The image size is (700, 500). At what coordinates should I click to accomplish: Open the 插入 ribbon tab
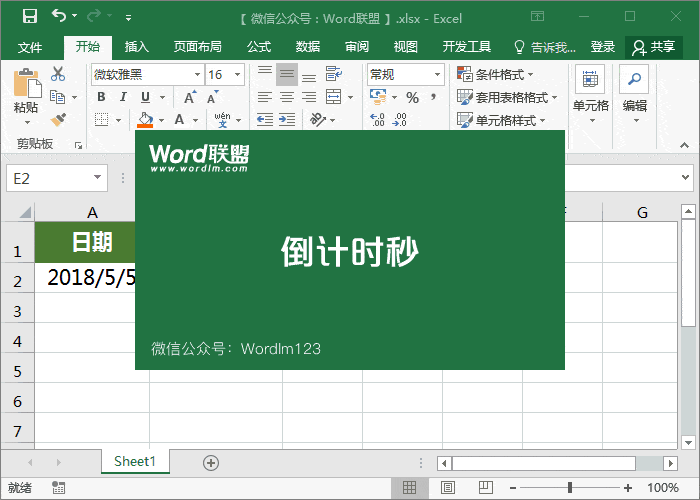click(137, 47)
